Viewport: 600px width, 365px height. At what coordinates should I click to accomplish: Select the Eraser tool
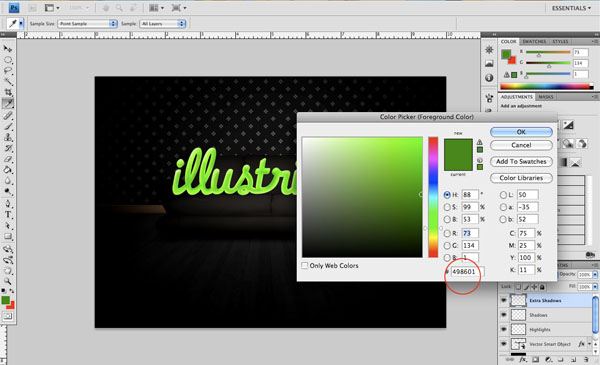(8, 159)
